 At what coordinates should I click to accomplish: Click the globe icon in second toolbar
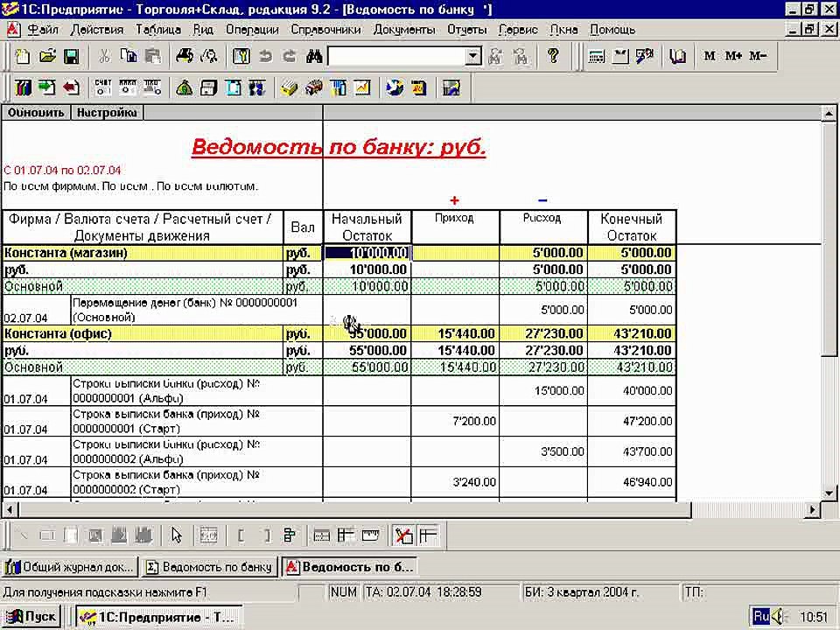point(395,87)
